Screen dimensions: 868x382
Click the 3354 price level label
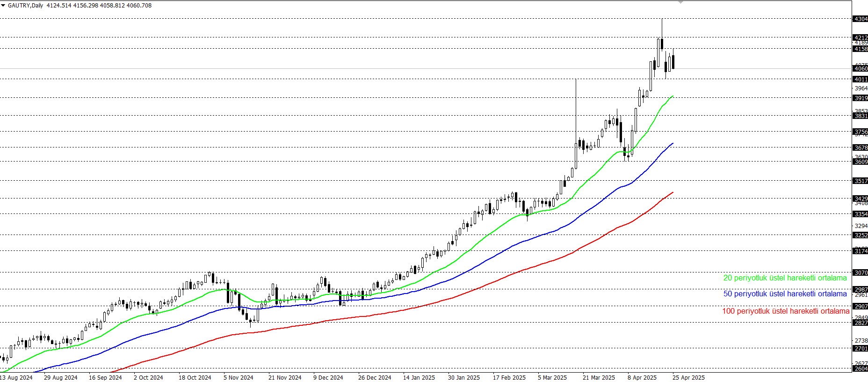861,214
